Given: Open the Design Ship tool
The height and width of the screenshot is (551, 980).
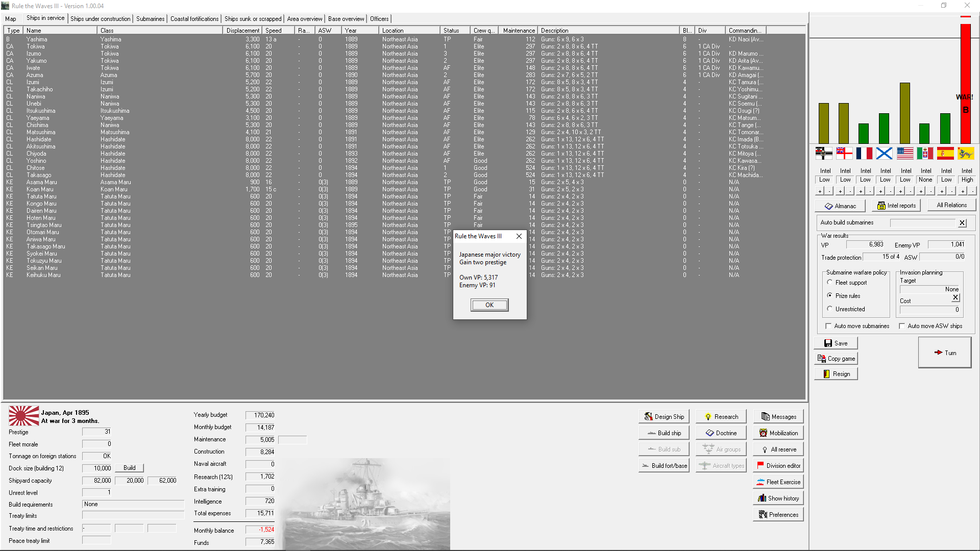Looking at the screenshot, I should [664, 417].
